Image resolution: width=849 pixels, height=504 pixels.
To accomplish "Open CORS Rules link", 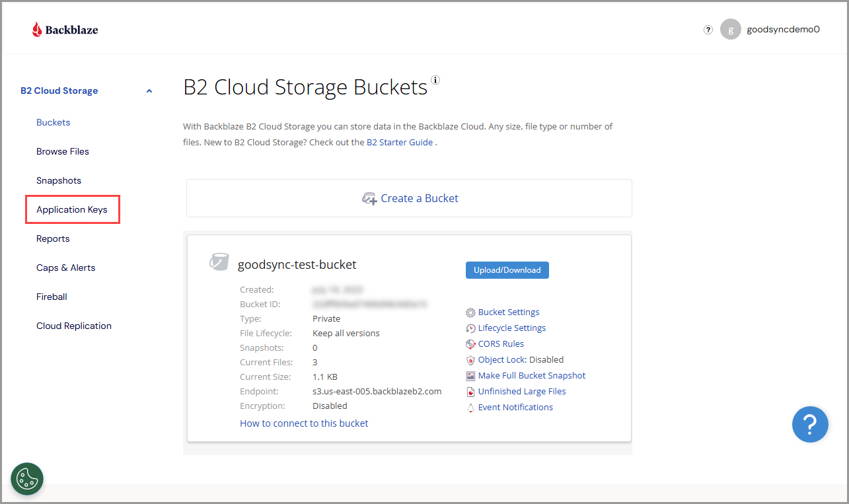I will pyautogui.click(x=501, y=343).
